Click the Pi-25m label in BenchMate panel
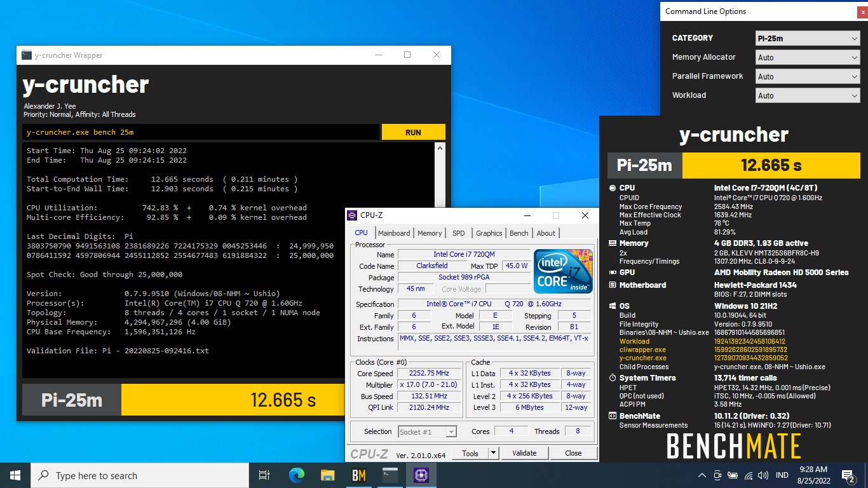 click(x=644, y=165)
